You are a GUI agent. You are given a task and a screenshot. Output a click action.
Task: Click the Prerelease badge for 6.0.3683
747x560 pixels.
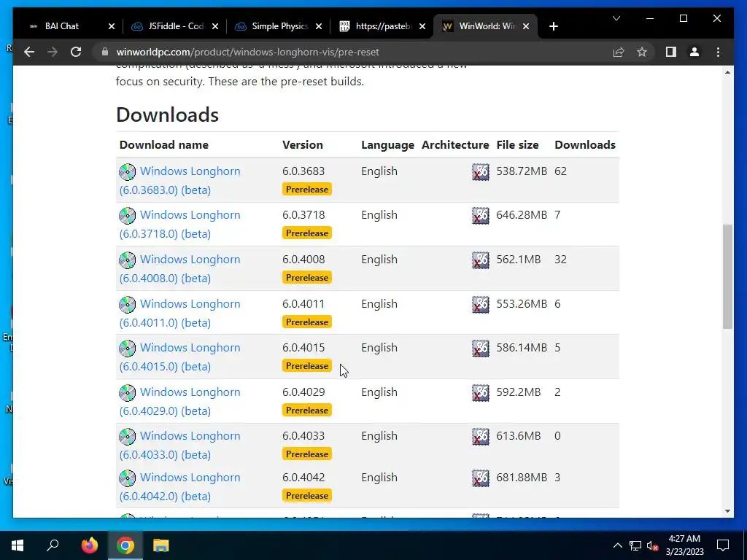307,189
